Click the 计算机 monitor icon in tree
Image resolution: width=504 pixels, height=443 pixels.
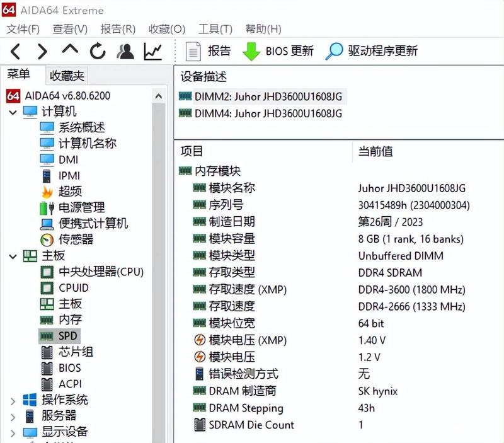coord(30,112)
